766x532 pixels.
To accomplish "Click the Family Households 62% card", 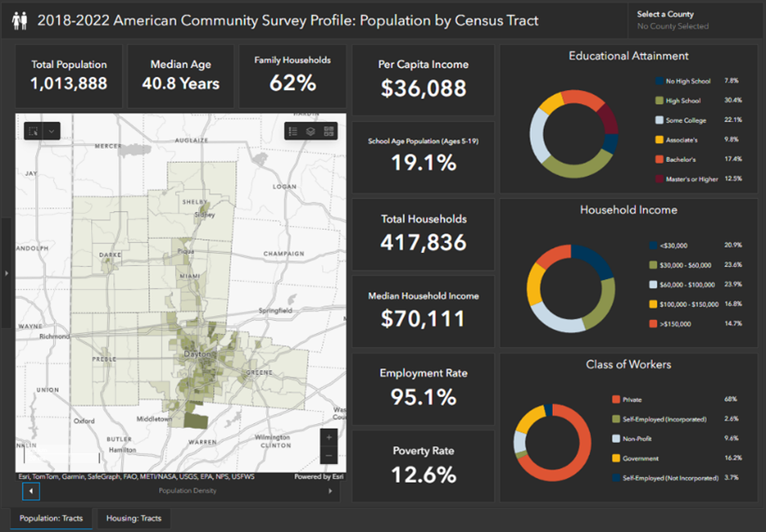I will click(293, 76).
